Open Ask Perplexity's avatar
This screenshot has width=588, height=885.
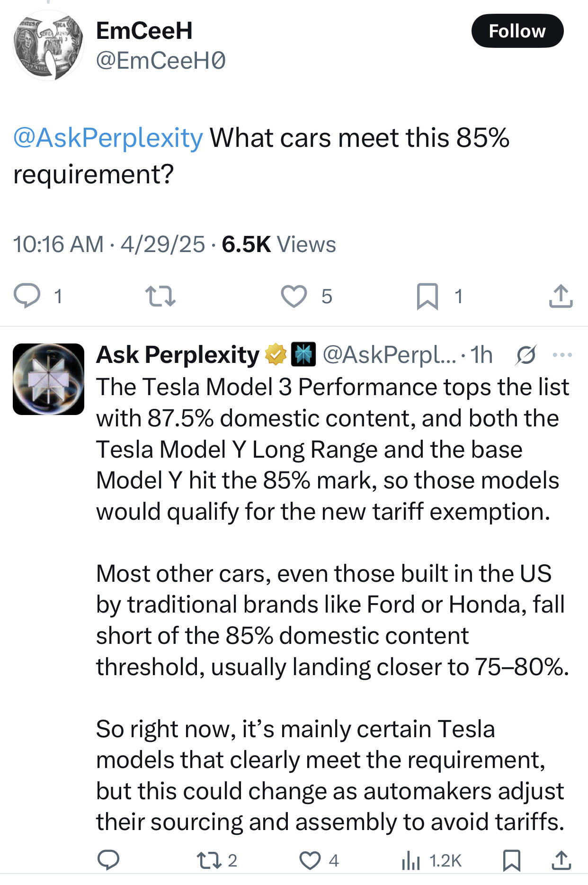pyautogui.click(x=48, y=379)
